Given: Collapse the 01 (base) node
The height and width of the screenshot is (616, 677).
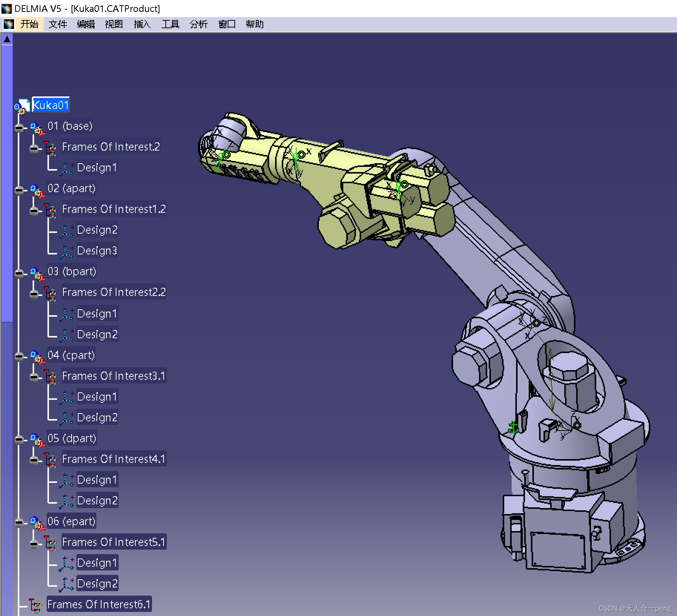Looking at the screenshot, I should point(19,128).
